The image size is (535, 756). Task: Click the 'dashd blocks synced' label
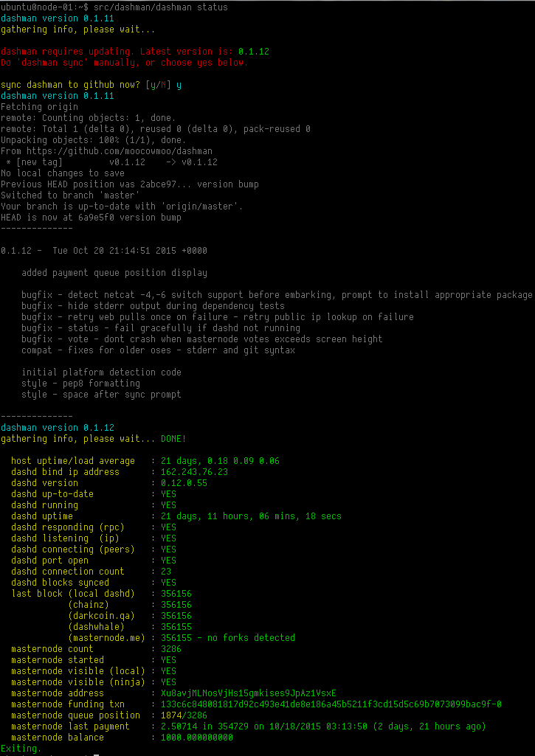coord(60,583)
